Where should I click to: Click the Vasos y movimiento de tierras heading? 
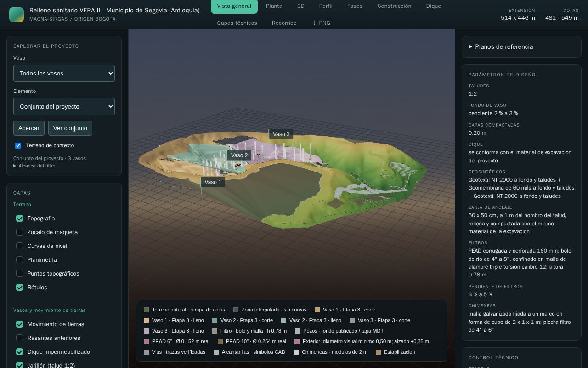[x=50, y=310]
